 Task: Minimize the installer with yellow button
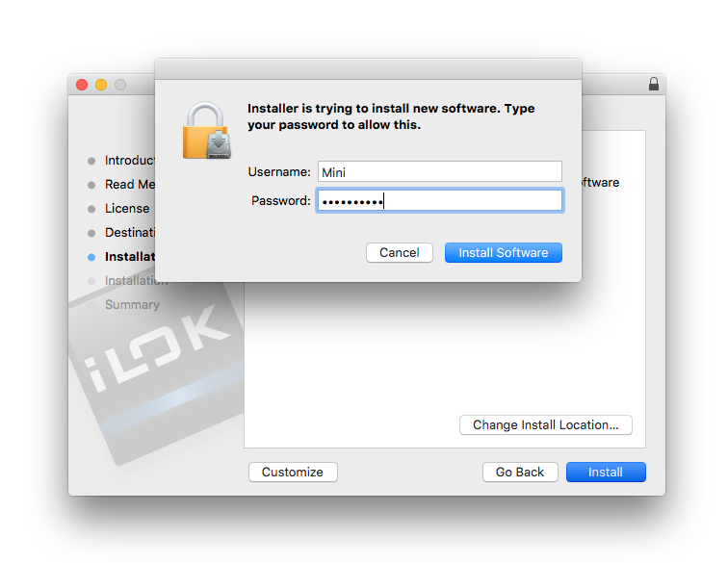click(101, 85)
